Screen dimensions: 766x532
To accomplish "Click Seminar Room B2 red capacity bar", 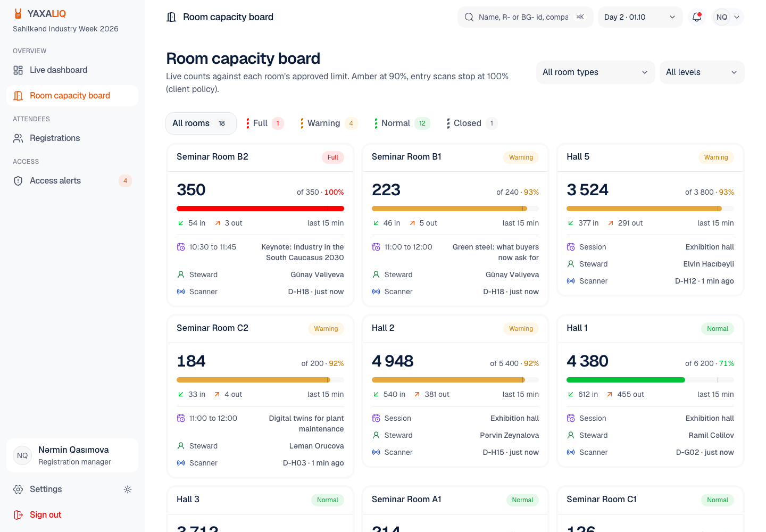I will point(260,209).
